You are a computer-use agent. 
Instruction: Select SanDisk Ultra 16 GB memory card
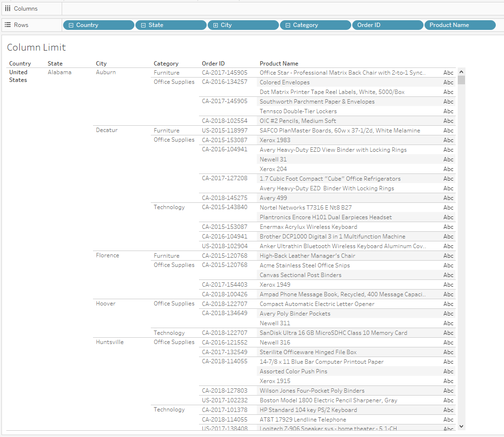pyautogui.click(x=333, y=333)
